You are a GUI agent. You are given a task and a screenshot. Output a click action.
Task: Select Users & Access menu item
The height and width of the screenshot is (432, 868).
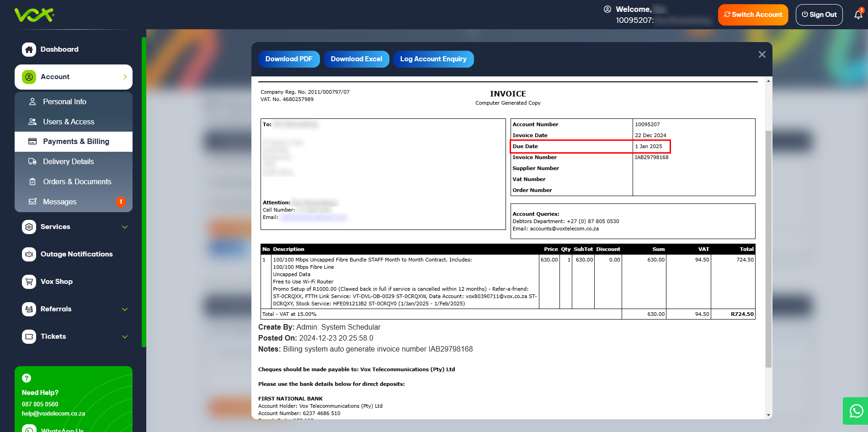pos(69,122)
